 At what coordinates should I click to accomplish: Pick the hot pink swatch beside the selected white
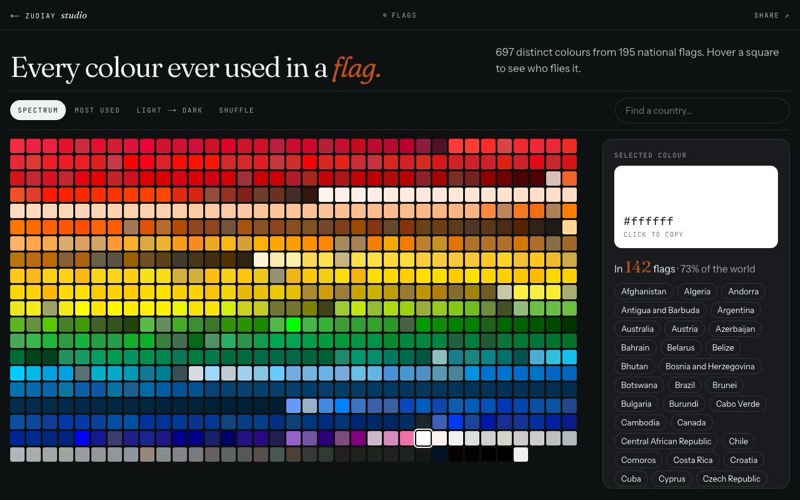pos(407,438)
